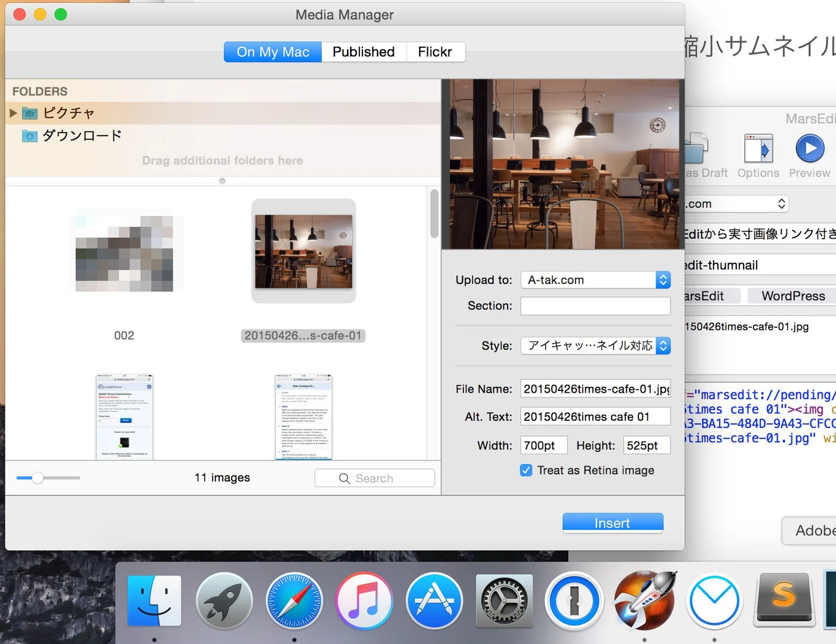Click the Height 525pt field
836x644 pixels.
pyautogui.click(x=647, y=445)
